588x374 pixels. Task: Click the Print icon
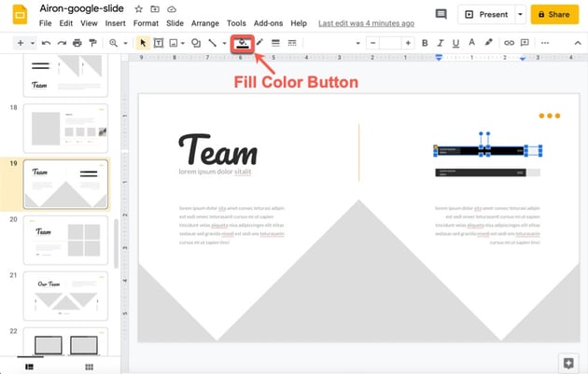[77, 43]
